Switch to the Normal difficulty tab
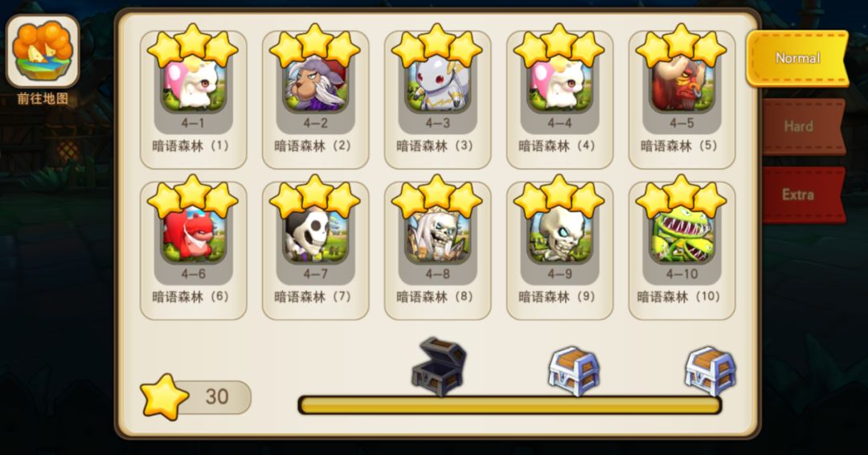This screenshot has height=455, width=868. [797, 58]
